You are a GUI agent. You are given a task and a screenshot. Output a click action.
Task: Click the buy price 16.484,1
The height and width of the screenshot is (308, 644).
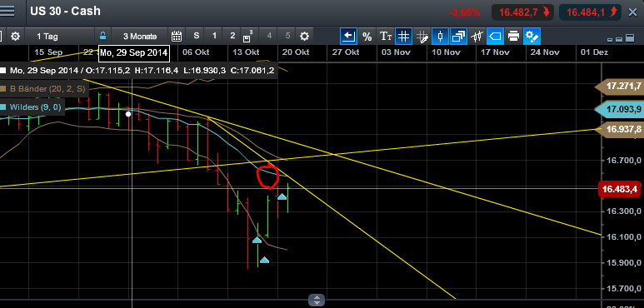click(x=591, y=12)
